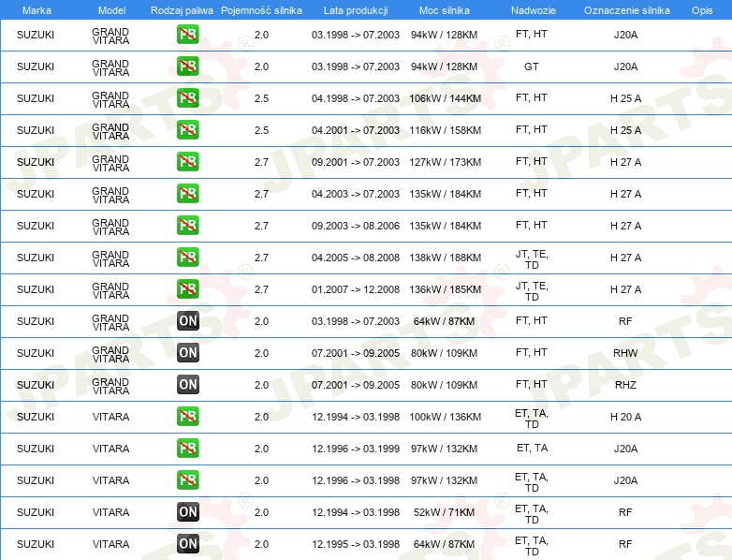Click ON diesel icon in Grand Vitara RF row
732x560 pixels.
(187, 321)
